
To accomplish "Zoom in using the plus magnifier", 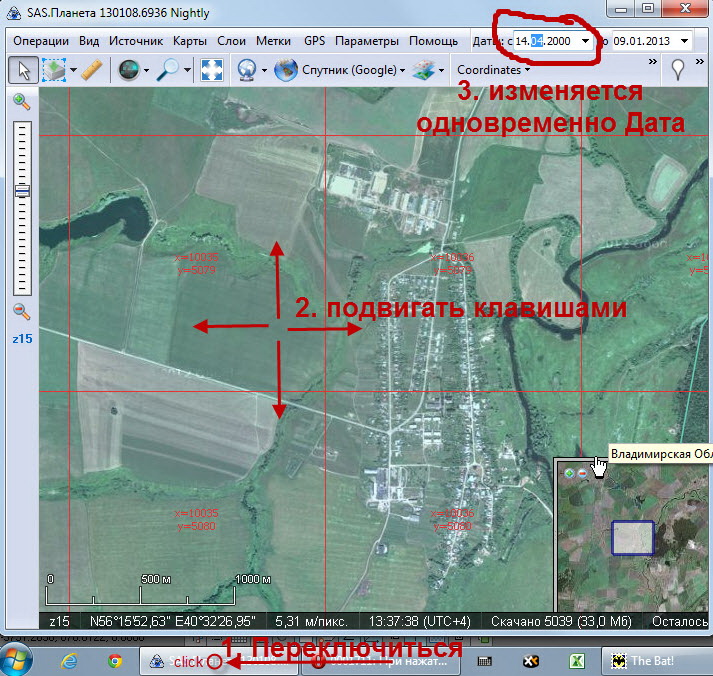I will tap(21, 102).
